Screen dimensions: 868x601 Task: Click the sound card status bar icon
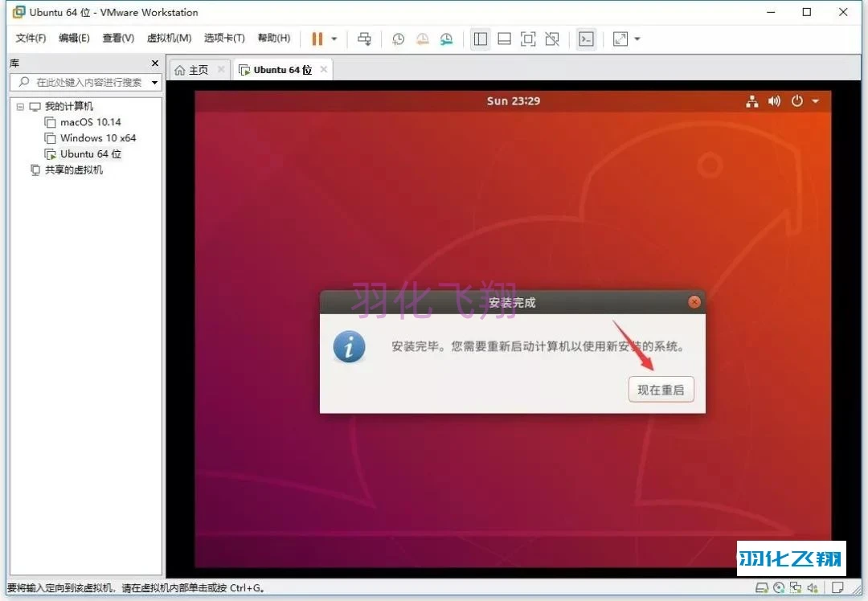pyautogui.click(x=813, y=587)
